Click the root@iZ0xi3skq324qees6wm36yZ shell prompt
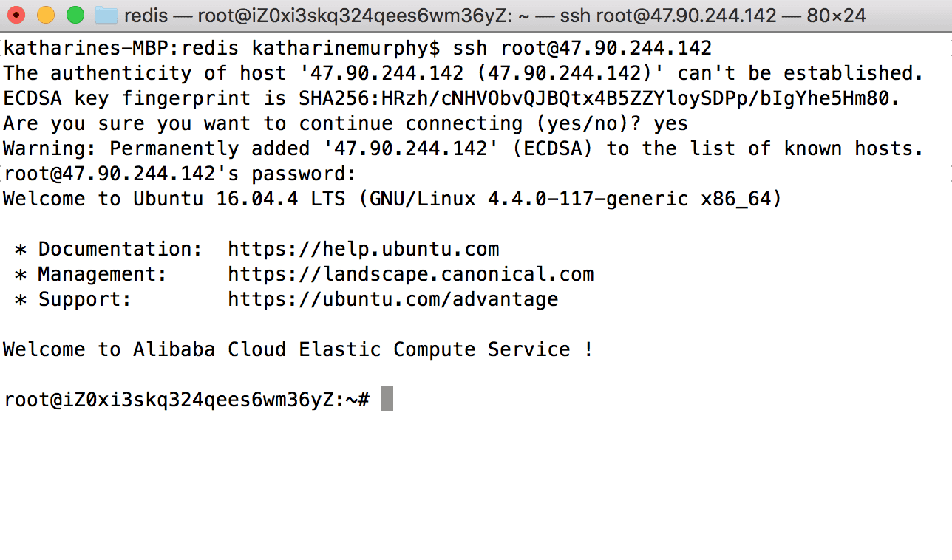Screen dimensions: 952x560 point(186,400)
